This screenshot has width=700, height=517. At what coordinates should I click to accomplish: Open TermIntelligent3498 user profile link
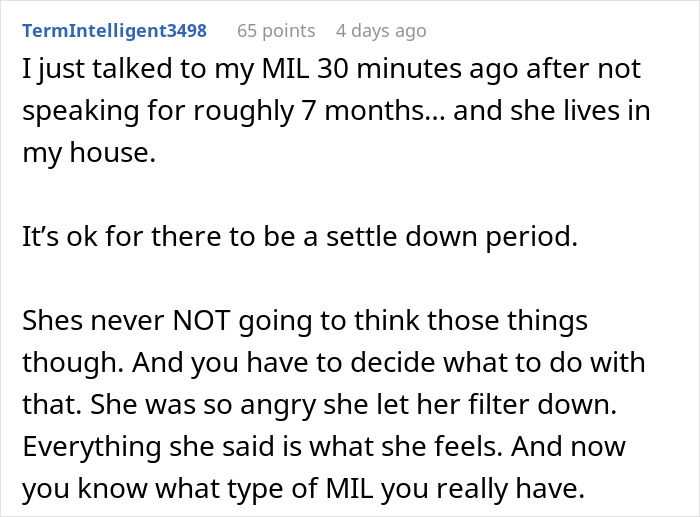[x=114, y=31]
